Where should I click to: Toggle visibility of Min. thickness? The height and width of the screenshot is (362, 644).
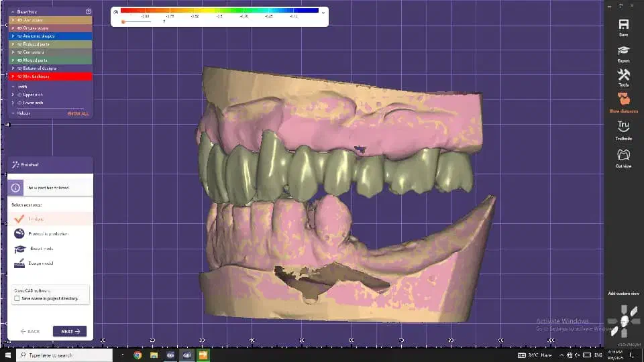[x=19, y=76]
